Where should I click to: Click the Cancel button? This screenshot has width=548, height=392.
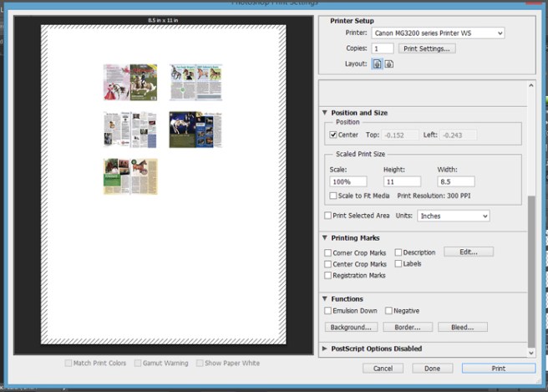pos(383,368)
